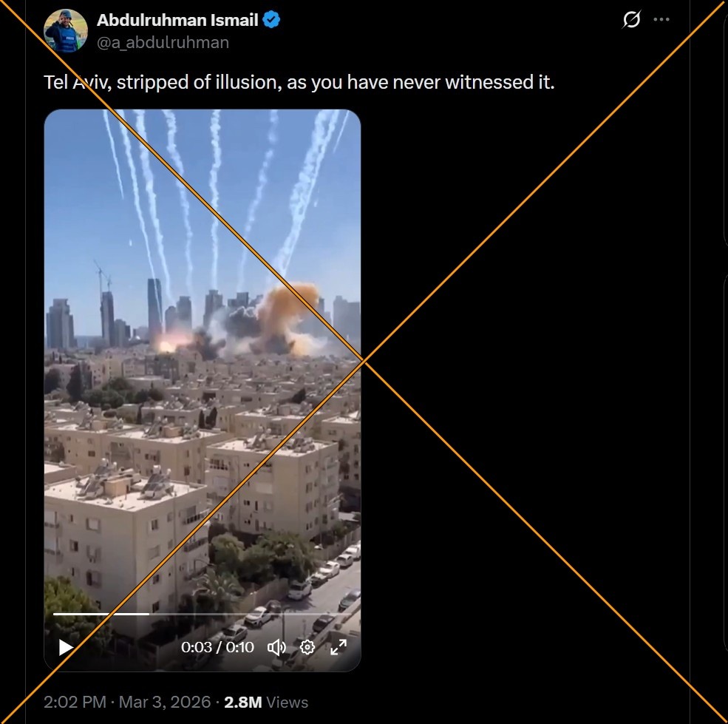
Task: Play the Tel Aviv video
Action: [66, 647]
